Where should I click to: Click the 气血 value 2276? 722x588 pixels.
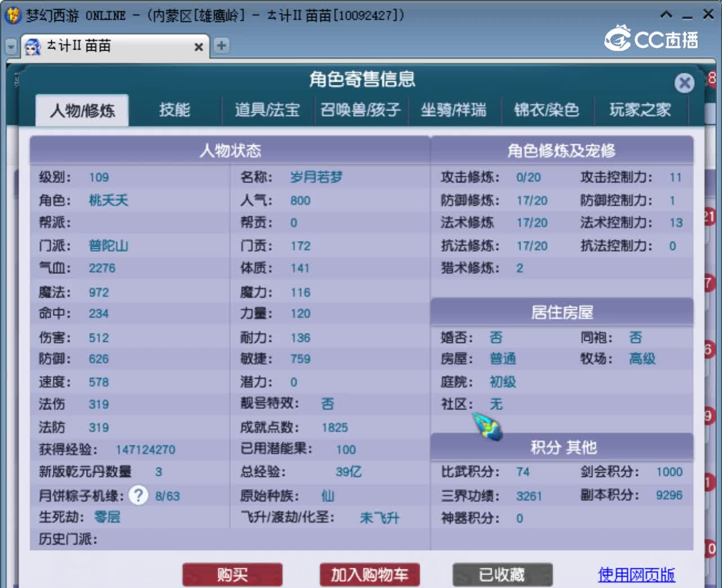pyautogui.click(x=102, y=268)
